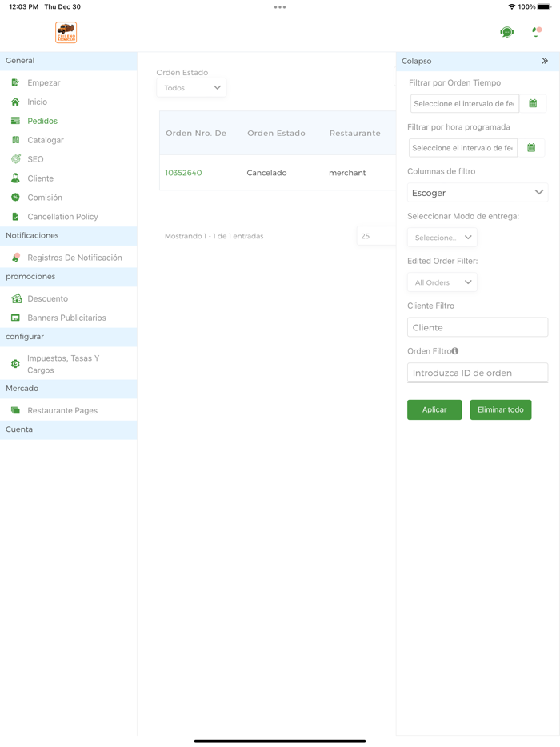
Task: Go to Empezar in sidebar
Action: tap(44, 82)
